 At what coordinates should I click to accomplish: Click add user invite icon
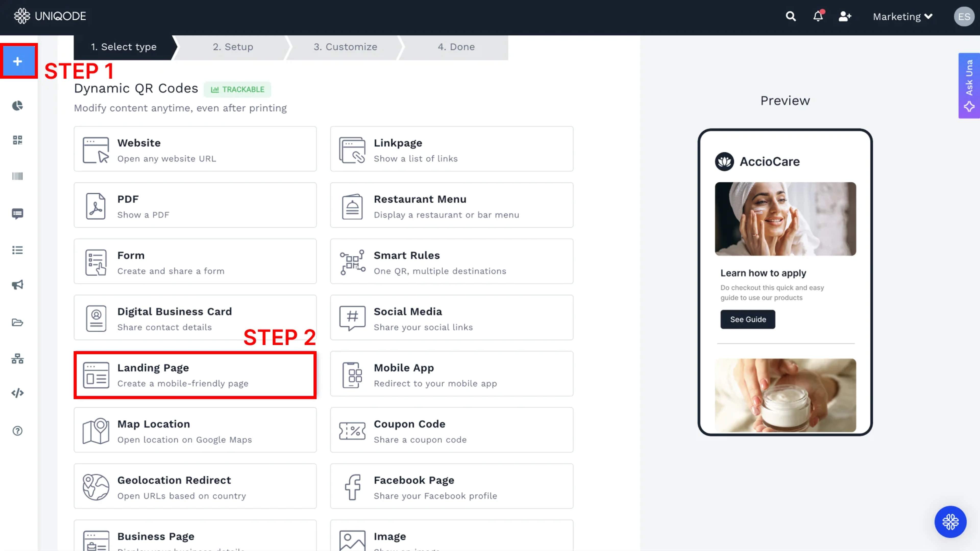click(844, 16)
